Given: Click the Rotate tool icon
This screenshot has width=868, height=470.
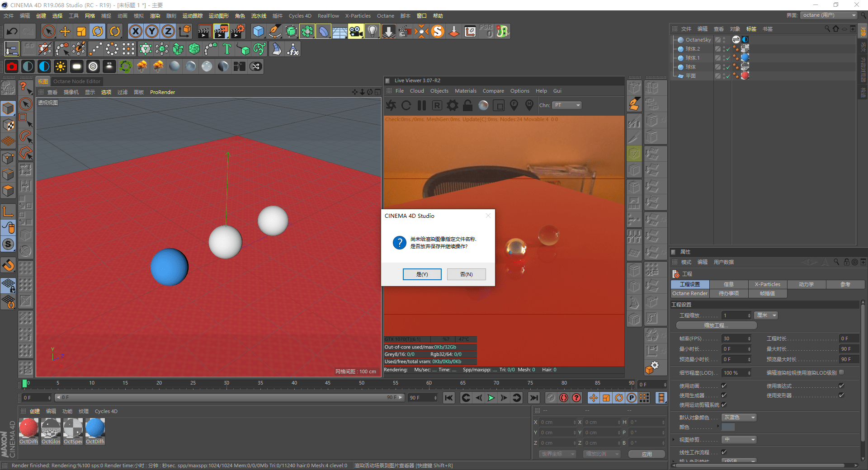Looking at the screenshot, I should tap(98, 31).
